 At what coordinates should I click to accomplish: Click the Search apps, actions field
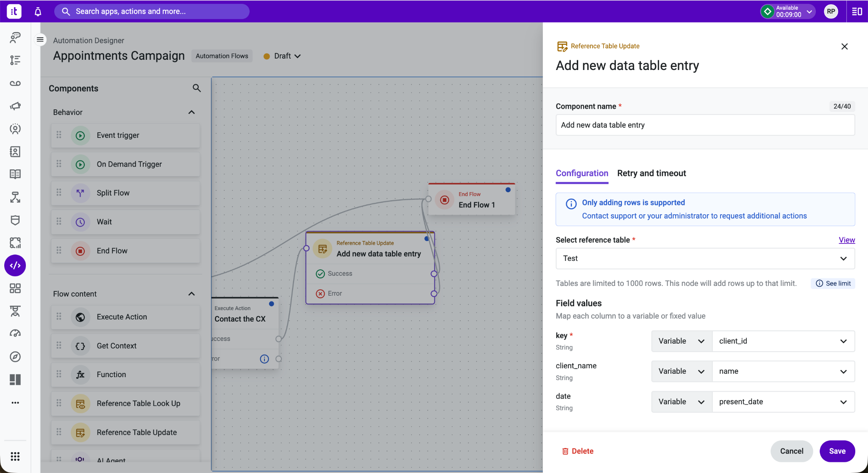point(152,11)
